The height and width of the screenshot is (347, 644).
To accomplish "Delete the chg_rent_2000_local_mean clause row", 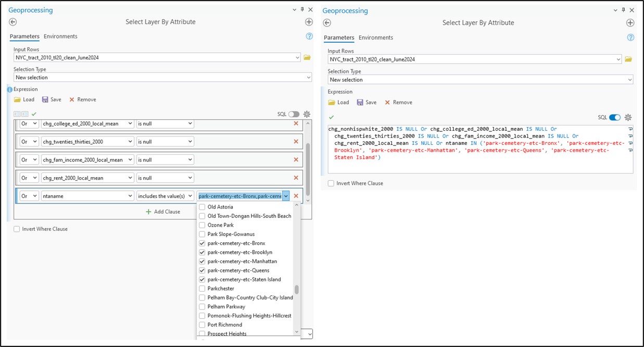I will [296, 178].
